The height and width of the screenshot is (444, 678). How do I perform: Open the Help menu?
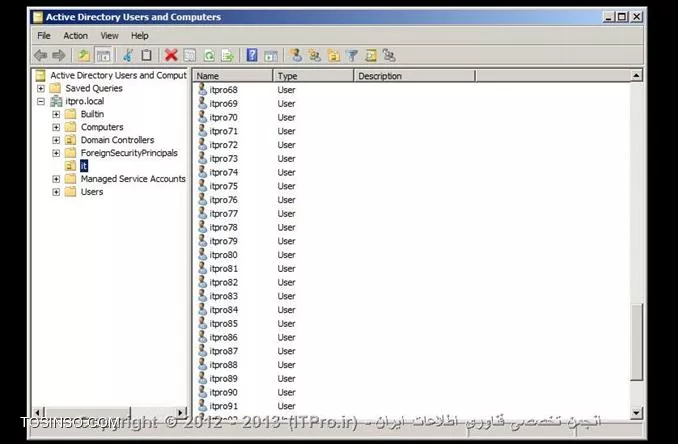(140, 35)
